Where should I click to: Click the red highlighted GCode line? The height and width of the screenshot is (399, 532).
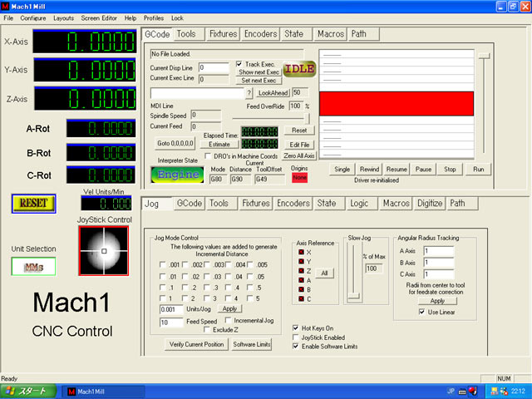397,103
